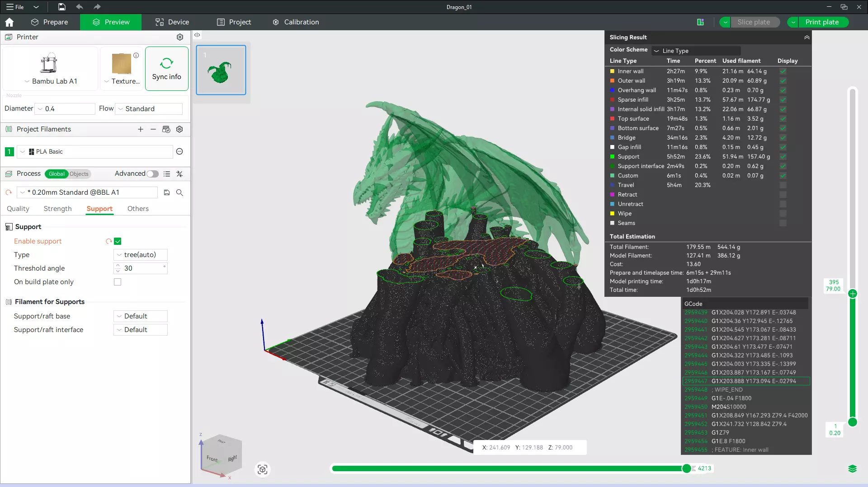The image size is (868, 487).
Task: Open the 0.20mm Standard preset dropdown
Action: click(87, 192)
